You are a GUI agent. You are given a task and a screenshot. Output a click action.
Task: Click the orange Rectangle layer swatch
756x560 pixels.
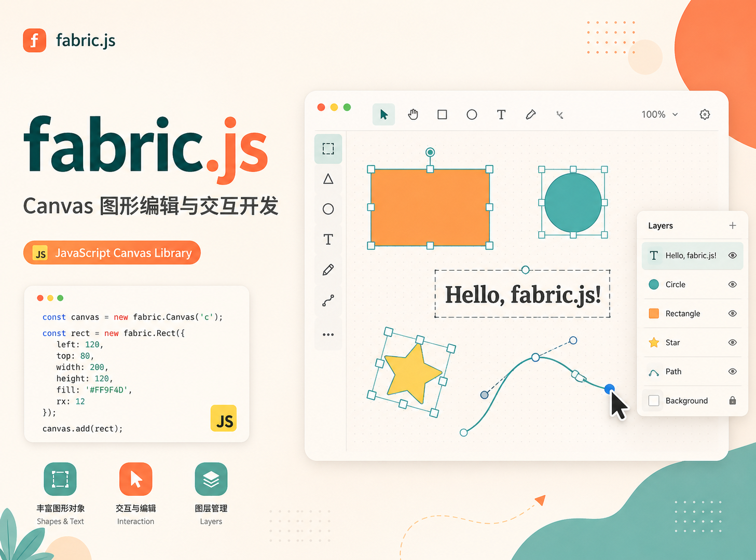coord(654,314)
